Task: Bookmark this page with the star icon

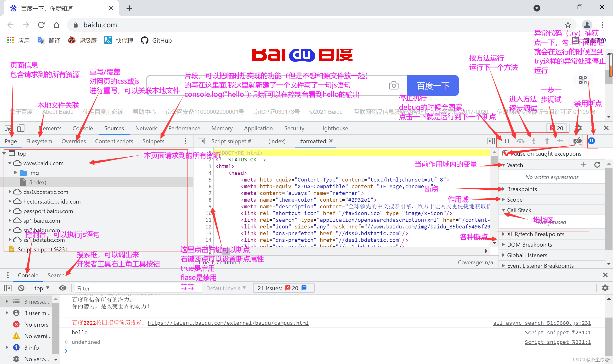Action: (568, 25)
